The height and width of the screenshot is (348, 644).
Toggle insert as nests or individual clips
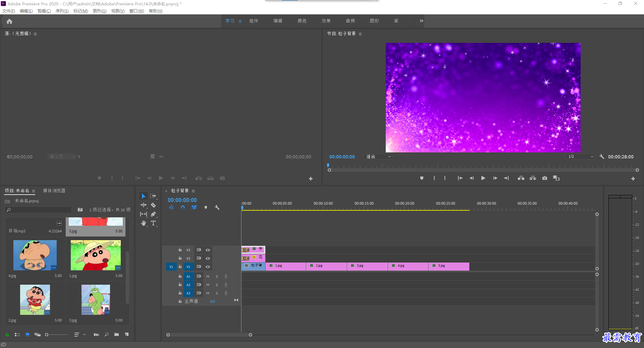pyautogui.click(x=171, y=207)
